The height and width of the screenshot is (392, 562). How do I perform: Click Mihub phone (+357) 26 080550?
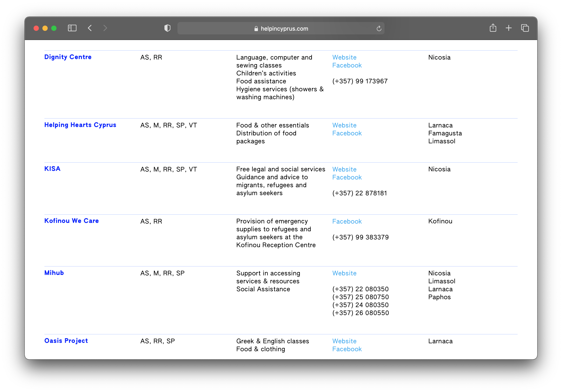360,313
